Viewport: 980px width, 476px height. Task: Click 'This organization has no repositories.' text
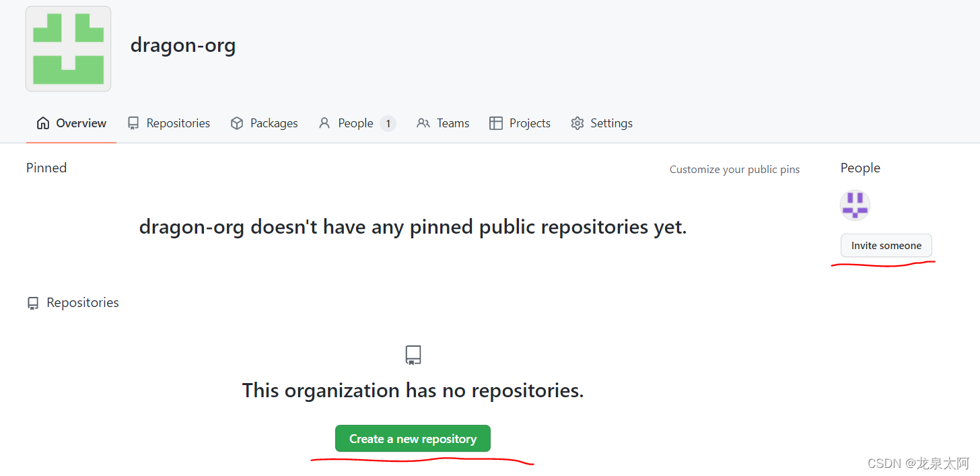click(413, 390)
